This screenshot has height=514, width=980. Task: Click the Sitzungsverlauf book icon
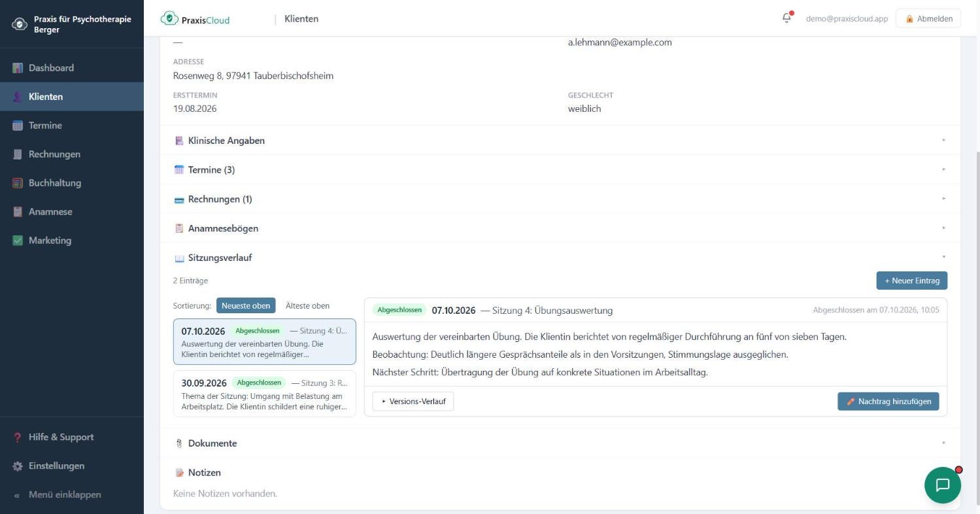[x=179, y=258]
